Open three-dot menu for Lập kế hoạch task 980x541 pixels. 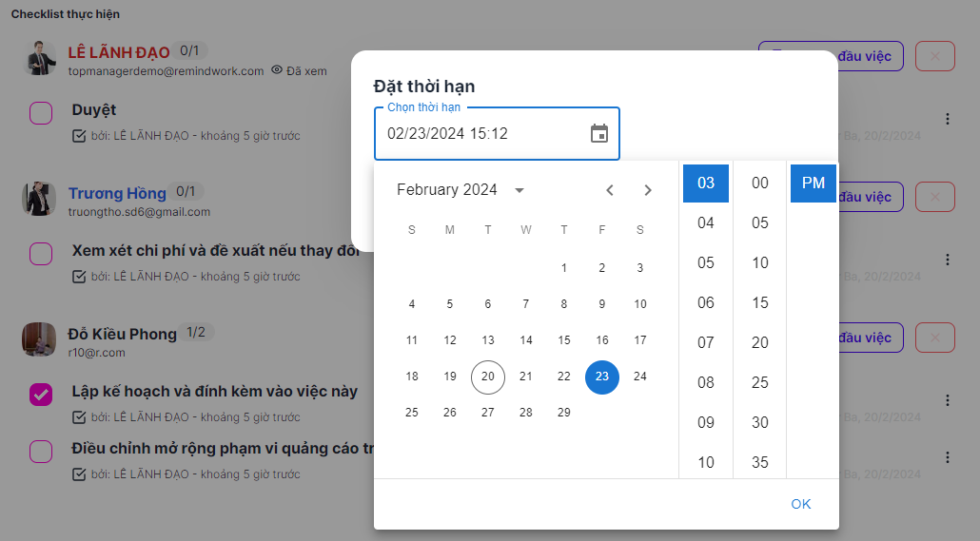(x=947, y=400)
